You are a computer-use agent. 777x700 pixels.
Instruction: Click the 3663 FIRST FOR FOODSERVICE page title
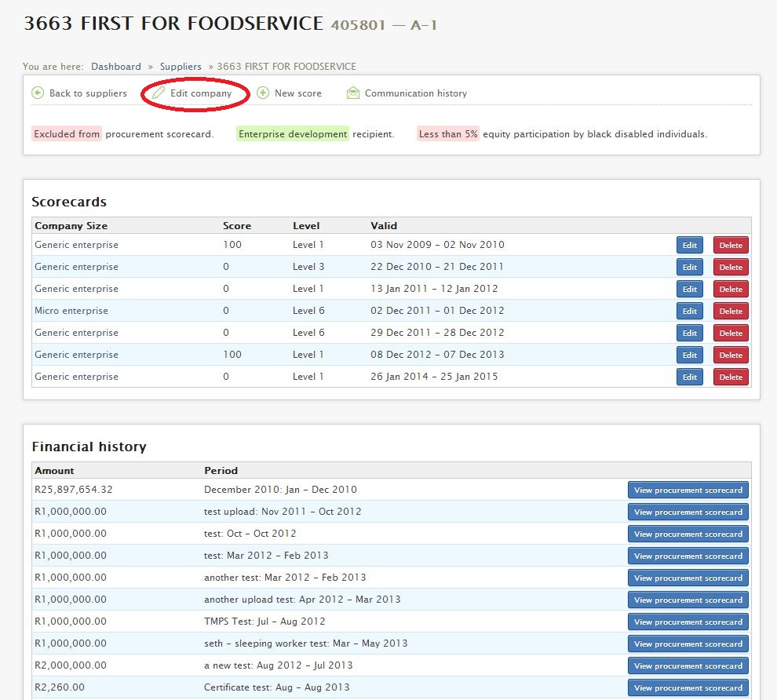pyautogui.click(x=173, y=24)
